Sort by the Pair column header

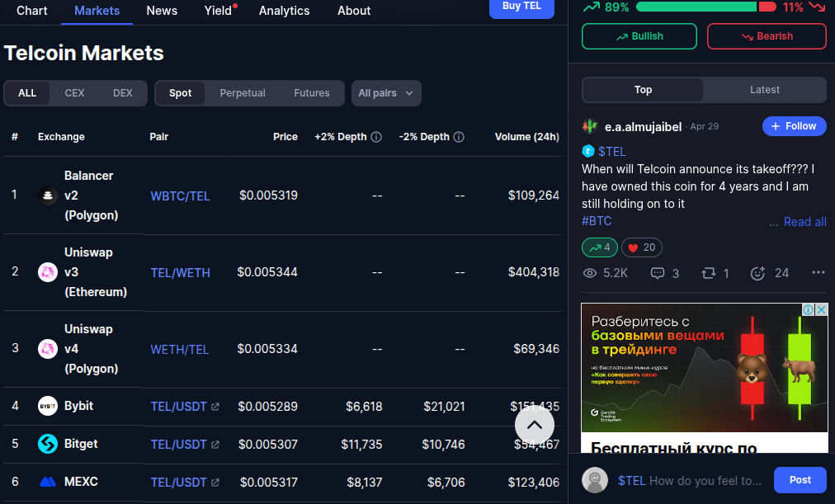(158, 137)
